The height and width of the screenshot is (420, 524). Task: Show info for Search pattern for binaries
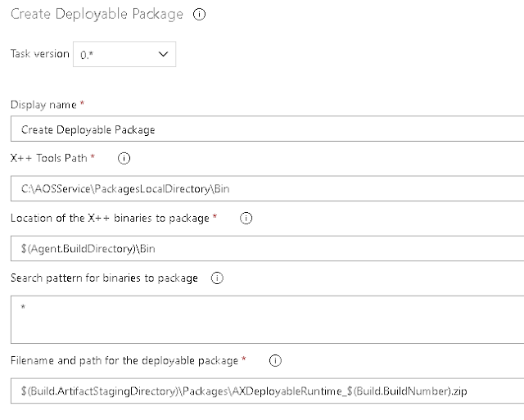(217, 278)
